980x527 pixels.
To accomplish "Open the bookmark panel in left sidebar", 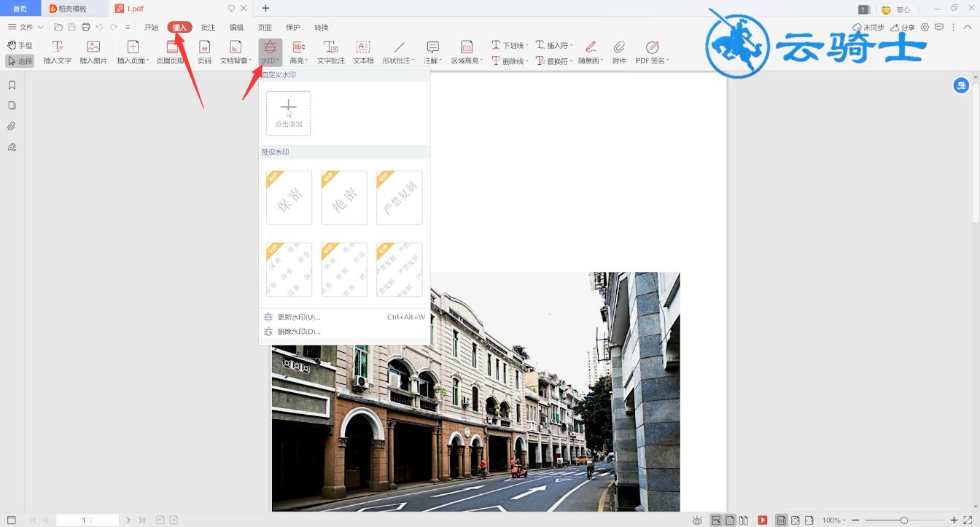I will point(12,85).
